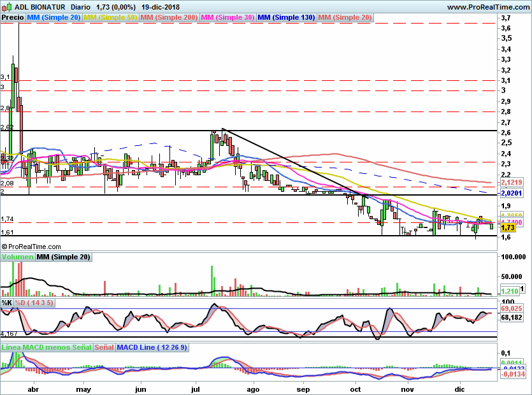Viewport: 532px width, 395px height.
Task: Click the black MM (Simple 20) volume label
Action: (64, 257)
